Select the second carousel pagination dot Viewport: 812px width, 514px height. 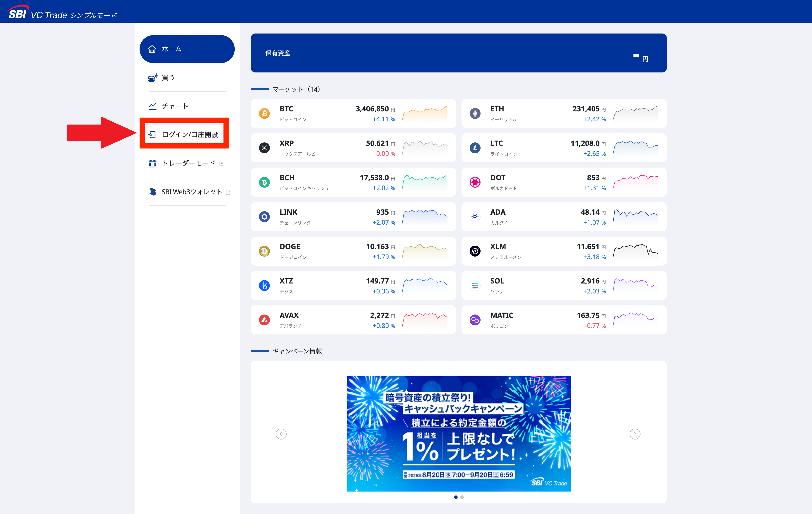click(462, 497)
